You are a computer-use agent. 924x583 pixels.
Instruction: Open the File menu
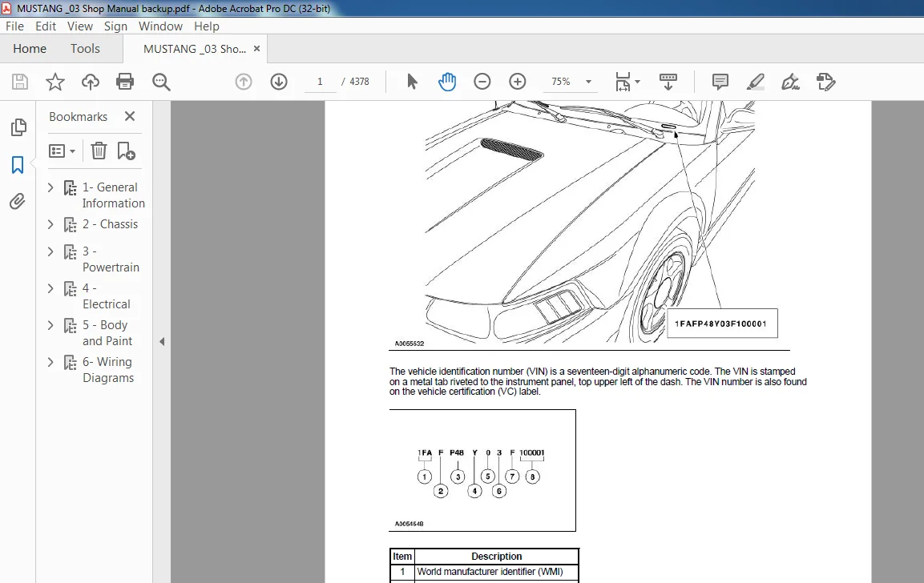[14, 26]
